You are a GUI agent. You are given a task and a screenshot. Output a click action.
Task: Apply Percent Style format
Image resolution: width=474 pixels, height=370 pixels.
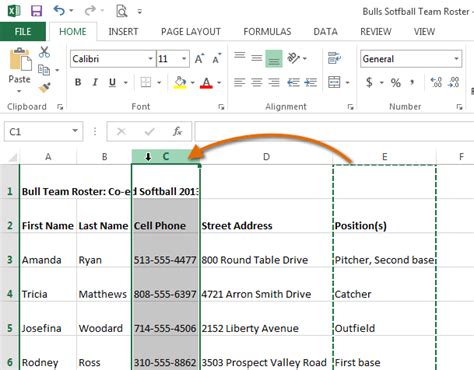click(x=396, y=82)
